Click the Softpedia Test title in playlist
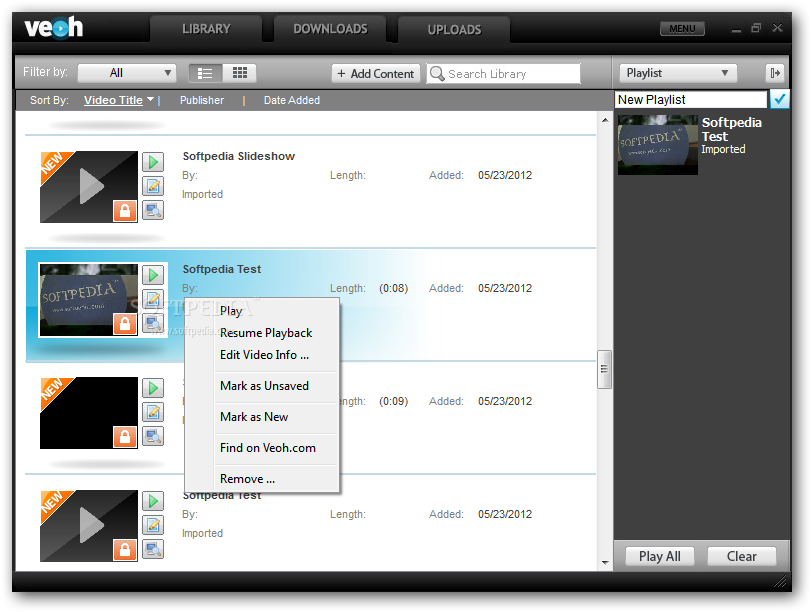The height and width of the screenshot is (612, 812). [x=731, y=129]
